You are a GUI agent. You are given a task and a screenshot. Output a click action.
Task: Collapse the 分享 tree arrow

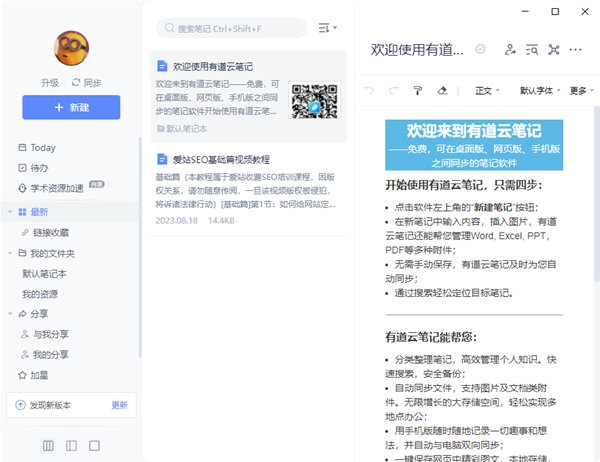point(10,314)
